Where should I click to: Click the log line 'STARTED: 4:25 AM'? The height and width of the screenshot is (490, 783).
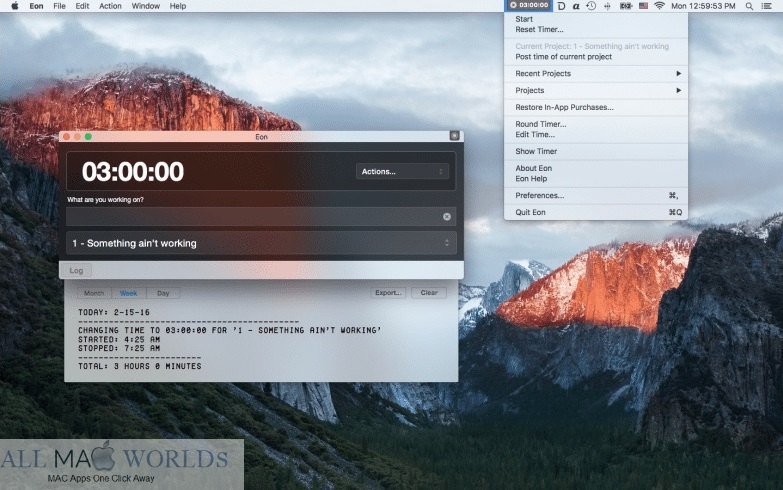point(119,339)
